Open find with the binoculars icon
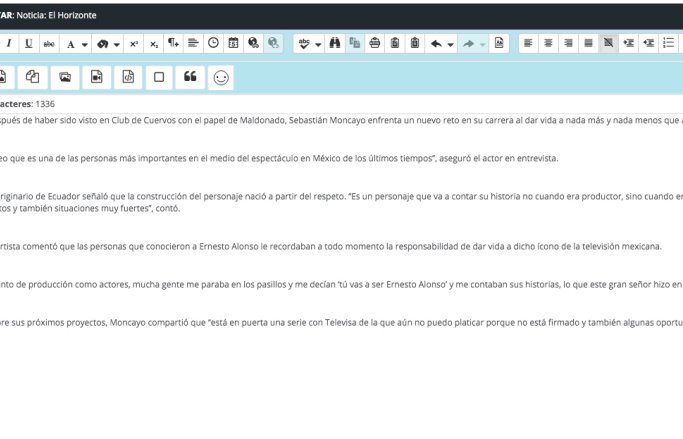The image size is (683, 439). pyautogui.click(x=335, y=43)
